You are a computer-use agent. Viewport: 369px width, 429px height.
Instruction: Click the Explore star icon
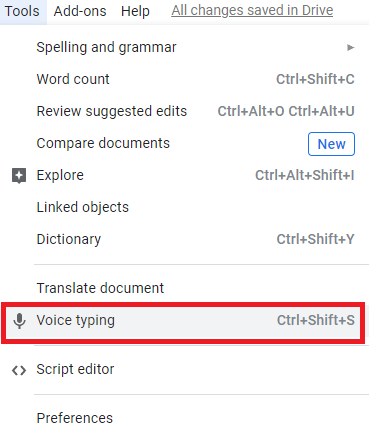[19, 176]
